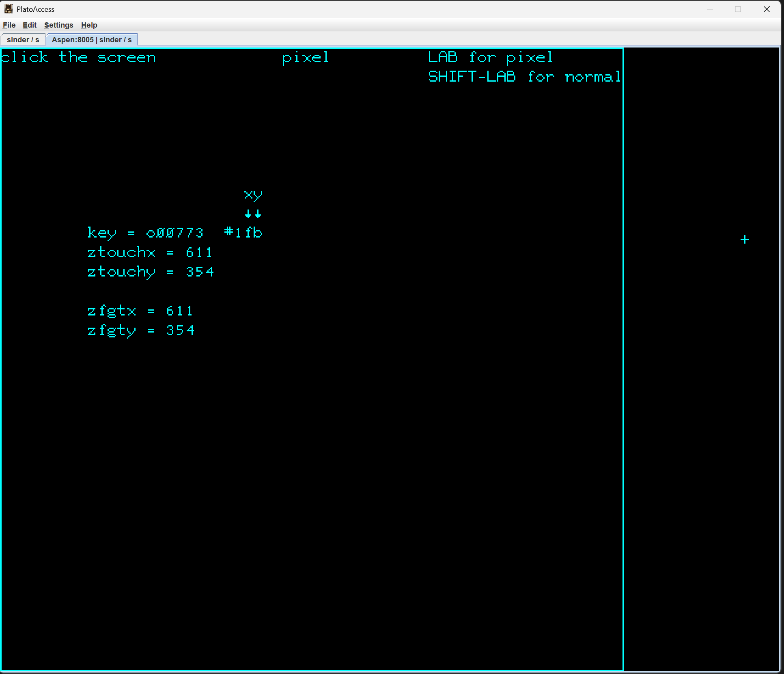Click the 'LAB for pixel' text

[x=490, y=57]
